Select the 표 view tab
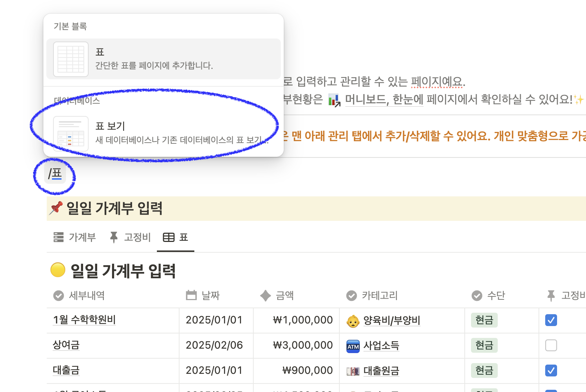Viewport: 586px width, 392px height. point(175,237)
